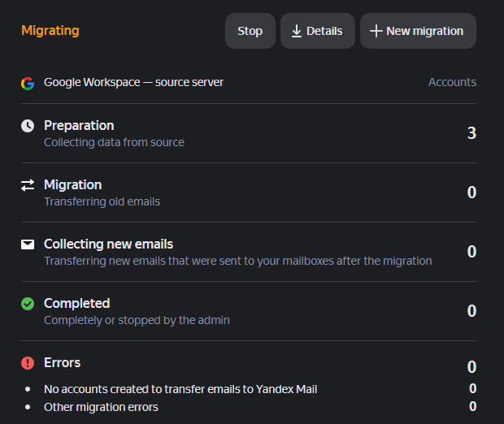This screenshot has height=424, width=504.
Task: Click the Preparation heading
Action: [79, 126]
